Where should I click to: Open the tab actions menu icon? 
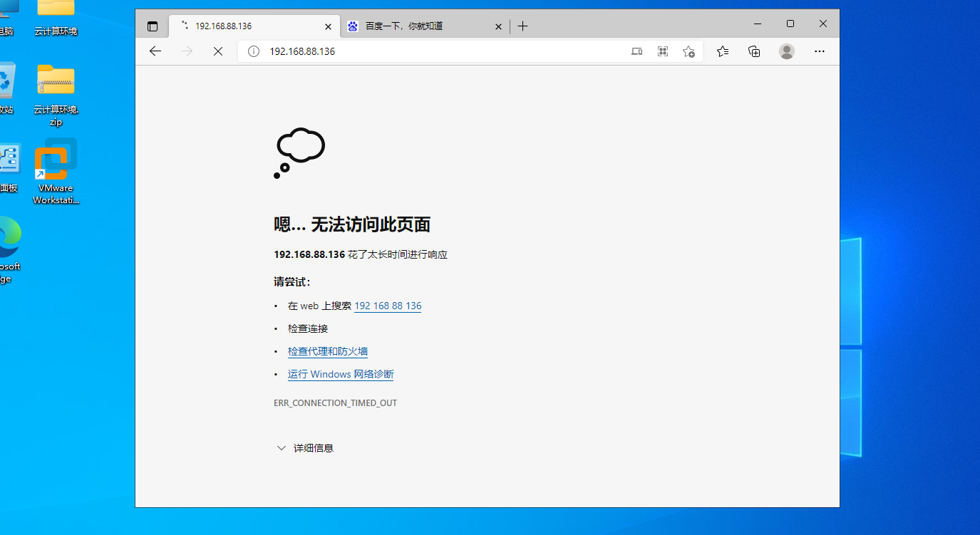(153, 26)
